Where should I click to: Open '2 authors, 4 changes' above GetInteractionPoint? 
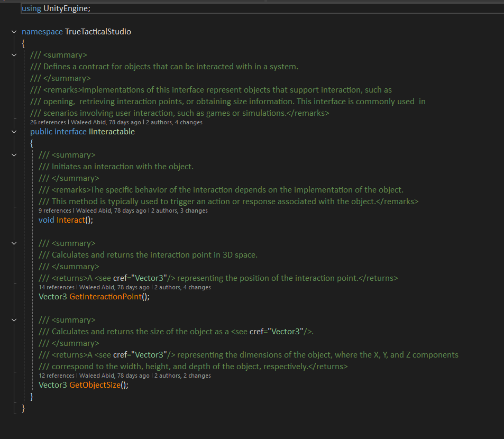click(x=182, y=287)
